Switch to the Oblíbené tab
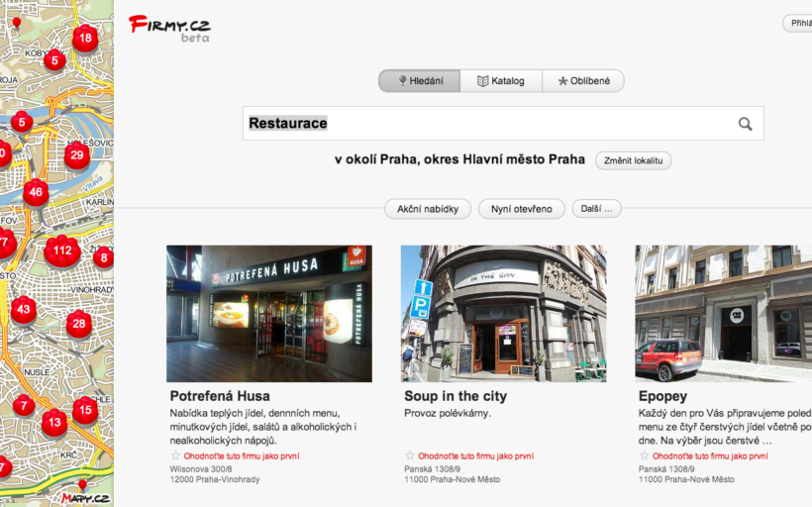Viewport: 812px width, 507px height. click(x=583, y=81)
